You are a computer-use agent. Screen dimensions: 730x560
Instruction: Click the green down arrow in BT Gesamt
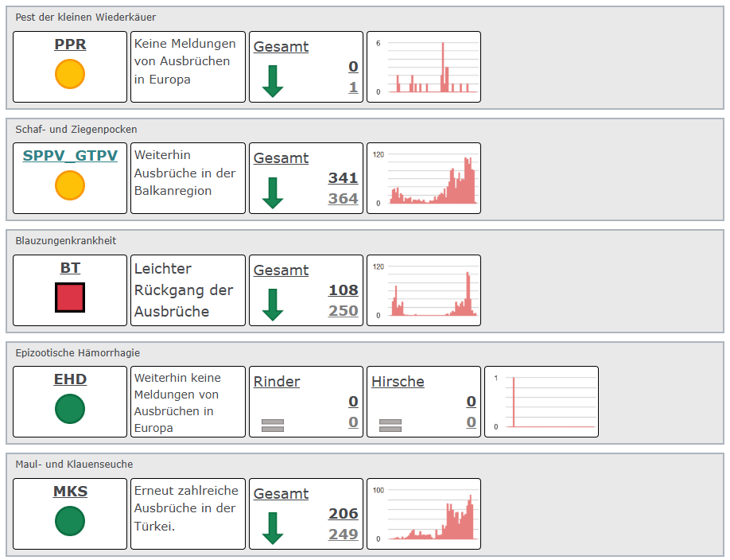coord(273,305)
